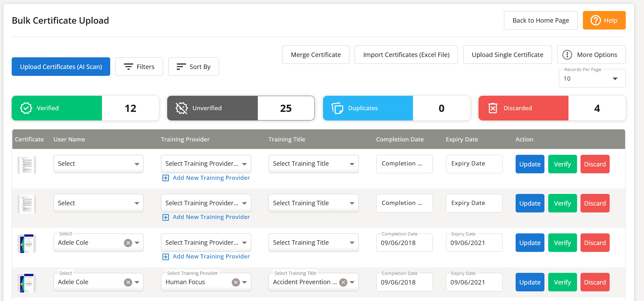Clear Human Focus training provider selection
This screenshot has width=644, height=301.
point(236,282)
